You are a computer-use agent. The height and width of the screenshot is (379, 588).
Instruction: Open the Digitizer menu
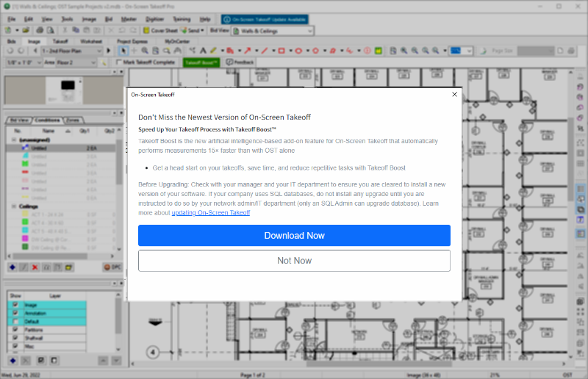[x=154, y=19]
